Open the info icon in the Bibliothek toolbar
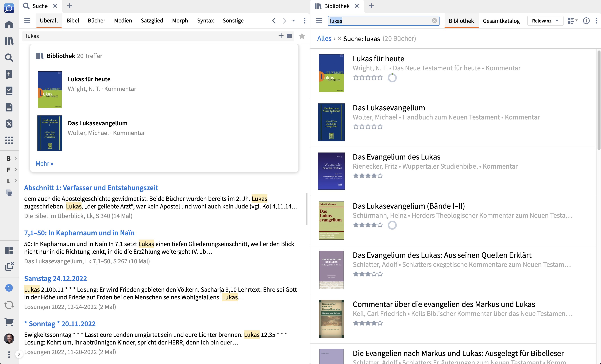Screen dimensions: 601x364 click(586, 21)
